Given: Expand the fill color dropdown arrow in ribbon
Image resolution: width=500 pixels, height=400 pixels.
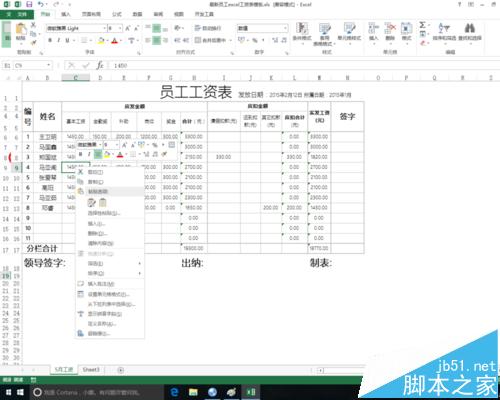Looking at the screenshot, I should pos(107,40).
